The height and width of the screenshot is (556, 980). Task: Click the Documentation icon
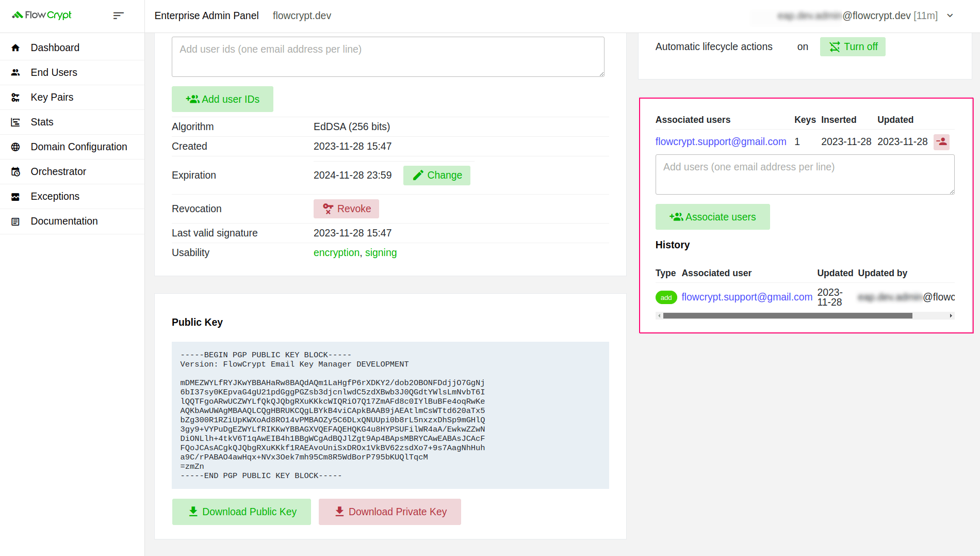15,221
